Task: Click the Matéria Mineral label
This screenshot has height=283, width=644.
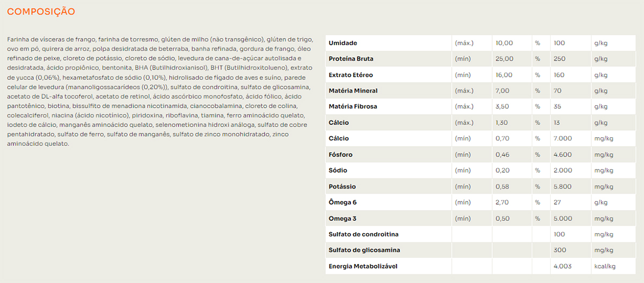Action: click(353, 91)
